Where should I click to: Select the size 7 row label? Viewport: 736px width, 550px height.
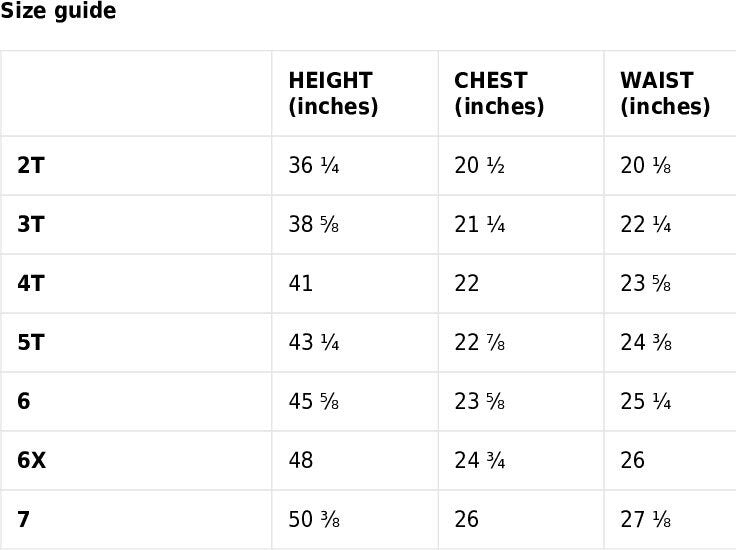click(x=24, y=520)
